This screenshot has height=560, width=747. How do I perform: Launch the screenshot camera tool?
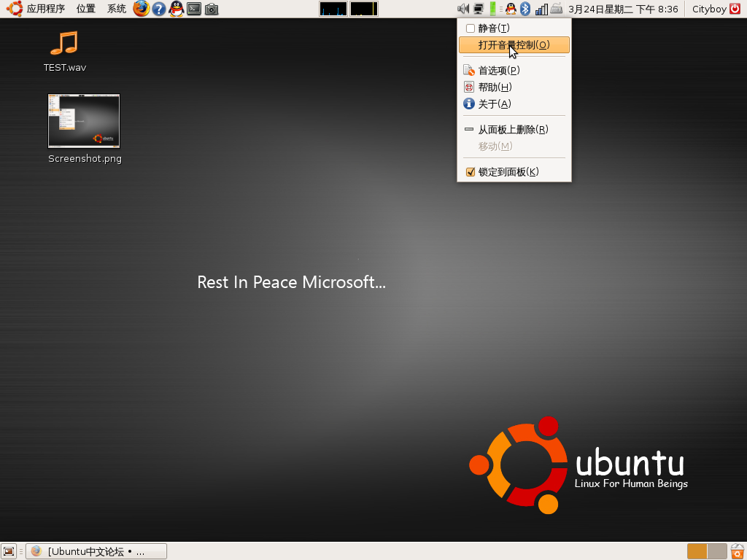[x=212, y=9]
